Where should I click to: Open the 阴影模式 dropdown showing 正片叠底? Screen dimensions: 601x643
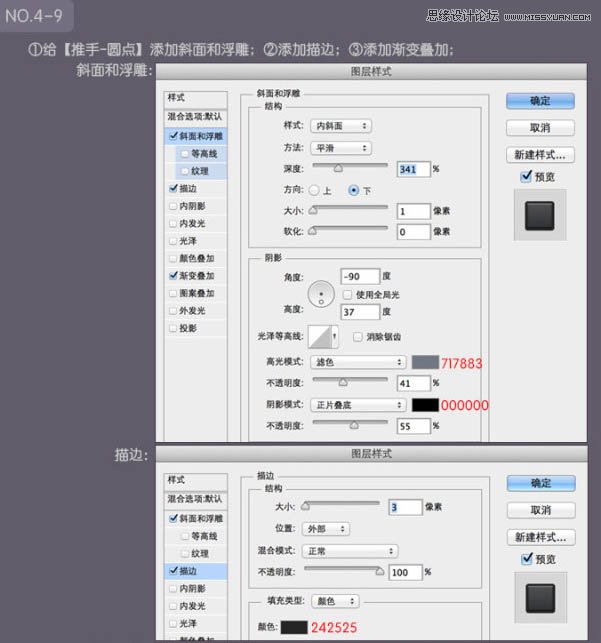(x=358, y=405)
